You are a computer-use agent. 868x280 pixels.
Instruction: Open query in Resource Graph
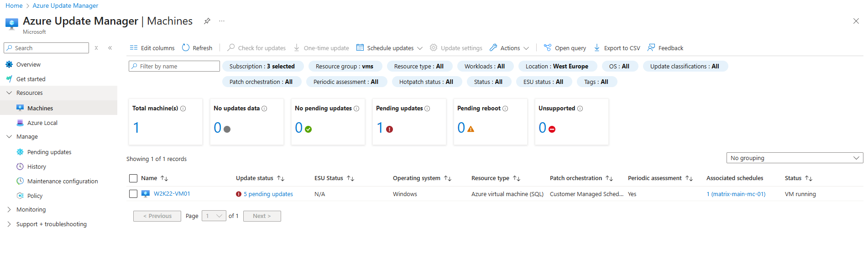click(x=565, y=48)
